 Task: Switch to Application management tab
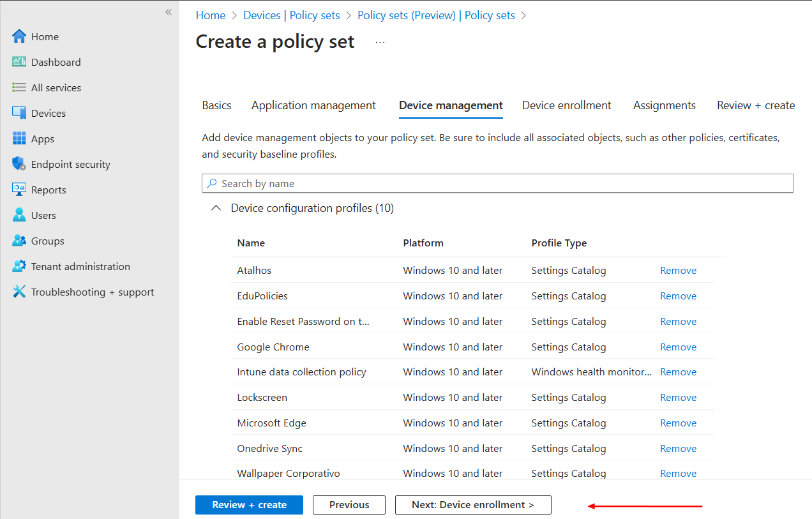(x=313, y=105)
